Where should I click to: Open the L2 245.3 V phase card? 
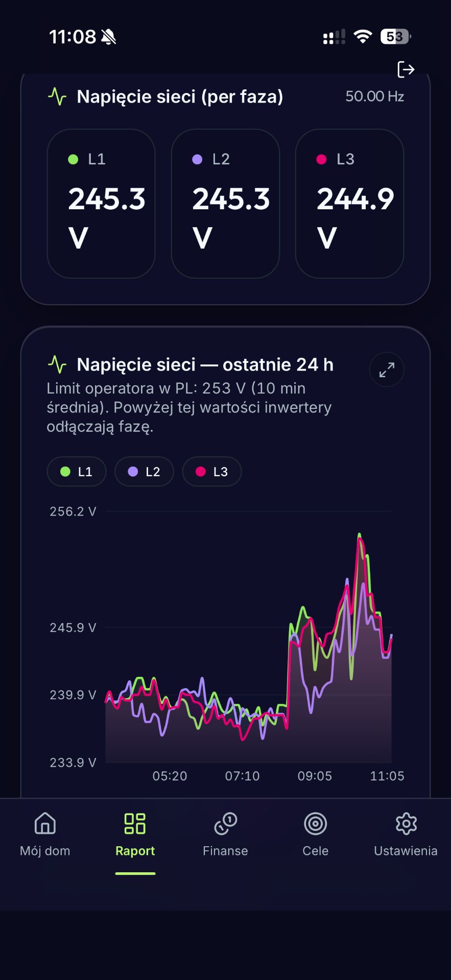(225, 204)
